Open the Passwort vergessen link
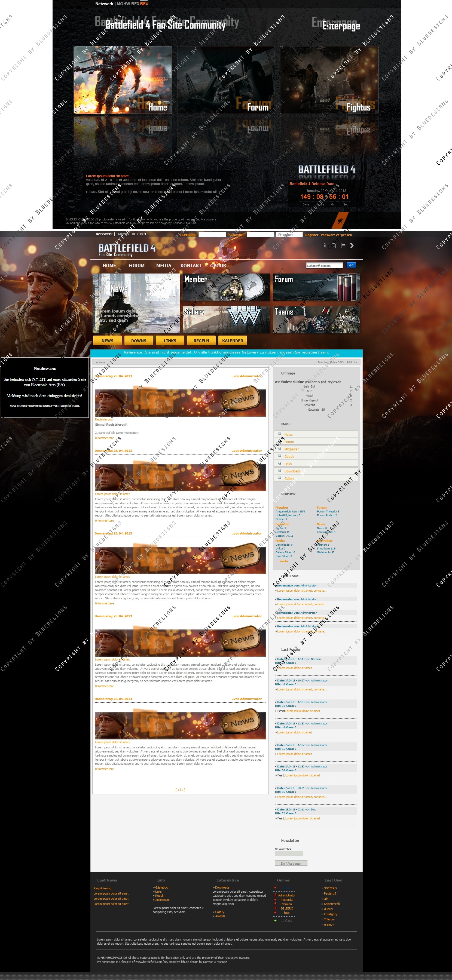Screen dimensions: 452x980 coord(336,235)
